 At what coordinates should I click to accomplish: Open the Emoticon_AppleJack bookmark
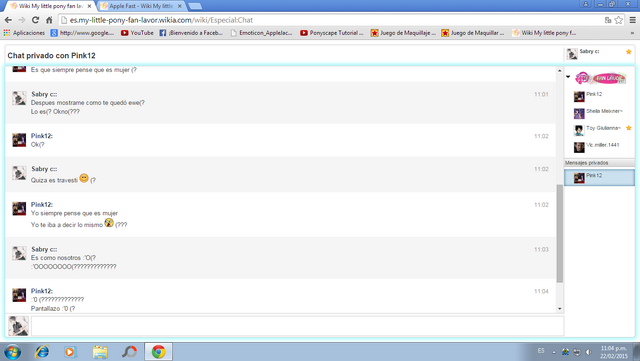[x=261, y=33]
